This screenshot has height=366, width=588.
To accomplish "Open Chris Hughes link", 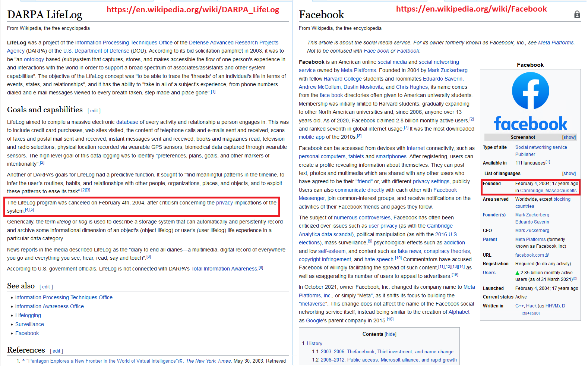I will 412,87.
